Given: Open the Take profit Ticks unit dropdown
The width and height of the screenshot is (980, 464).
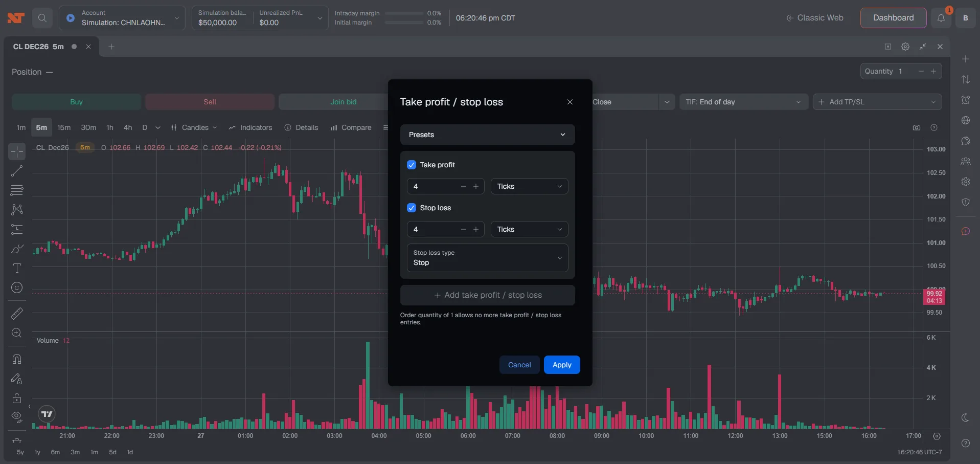Looking at the screenshot, I should pos(529,186).
